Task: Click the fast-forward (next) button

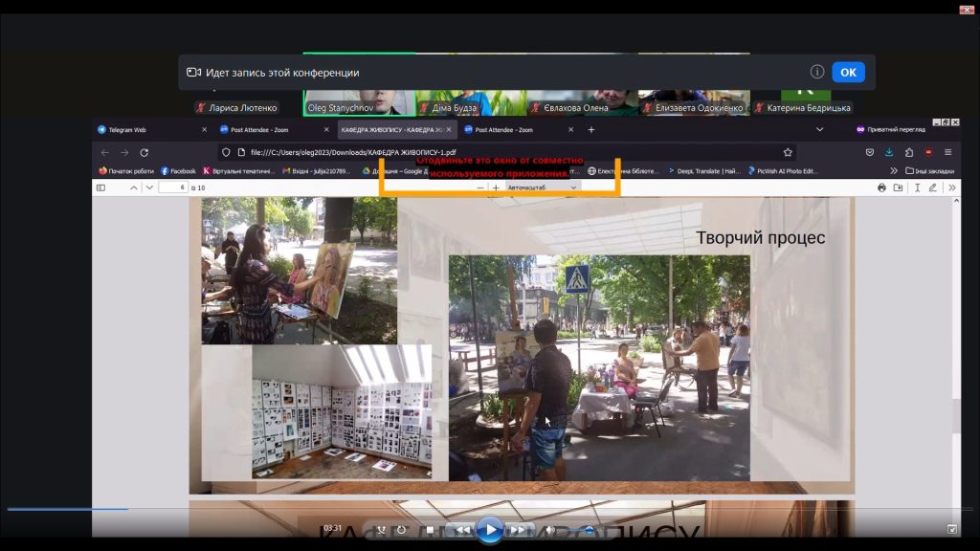Action: pos(518,530)
